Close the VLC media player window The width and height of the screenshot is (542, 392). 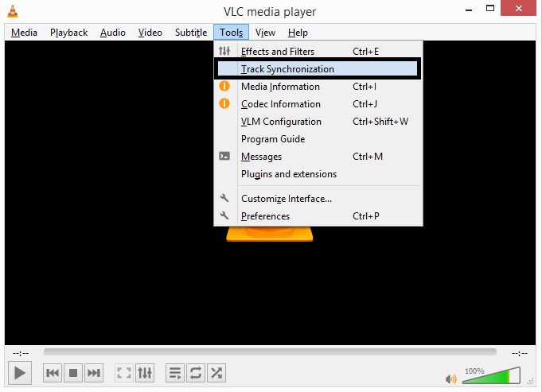click(518, 8)
